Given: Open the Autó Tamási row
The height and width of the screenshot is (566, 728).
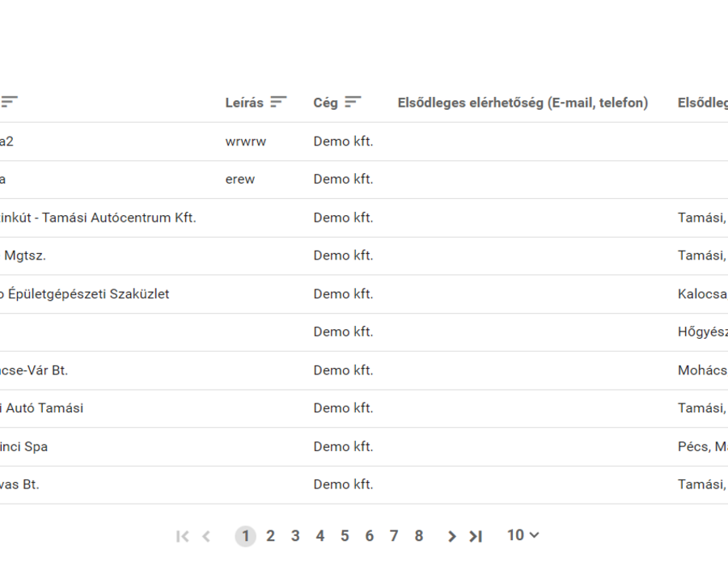Looking at the screenshot, I should tap(364, 408).
